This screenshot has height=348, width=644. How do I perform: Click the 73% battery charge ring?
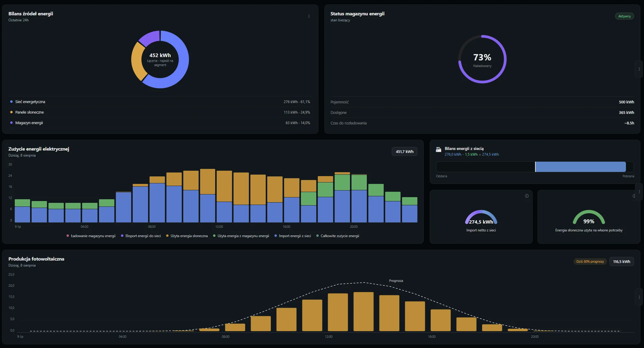pos(482,59)
